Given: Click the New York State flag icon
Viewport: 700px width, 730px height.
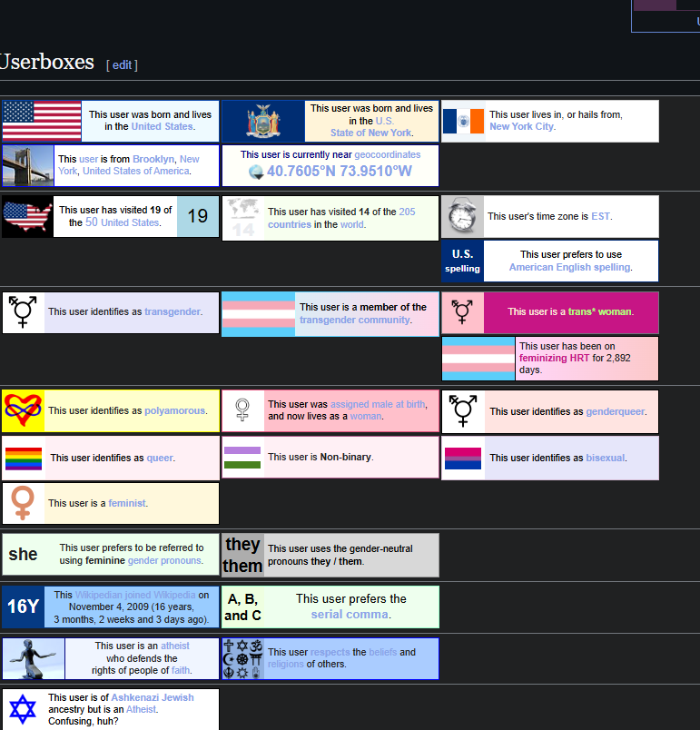Looking at the screenshot, I should [x=263, y=121].
